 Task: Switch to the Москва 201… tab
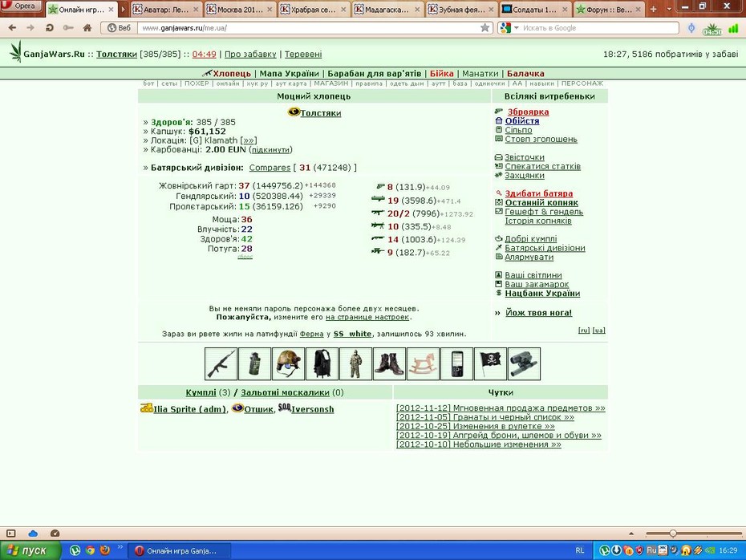coord(240,9)
